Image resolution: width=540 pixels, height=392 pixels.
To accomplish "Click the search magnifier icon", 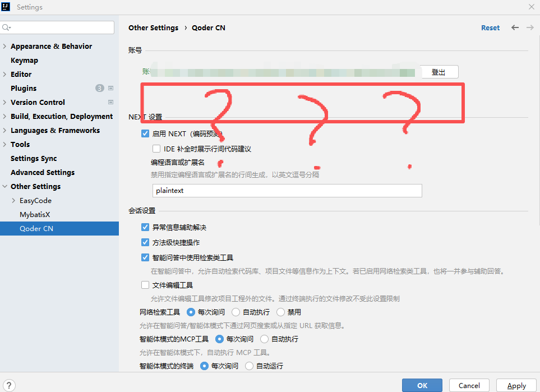I will point(6,27).
